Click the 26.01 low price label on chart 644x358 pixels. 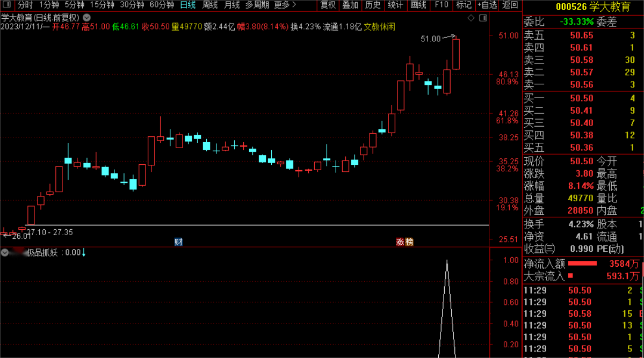point(21,237)
